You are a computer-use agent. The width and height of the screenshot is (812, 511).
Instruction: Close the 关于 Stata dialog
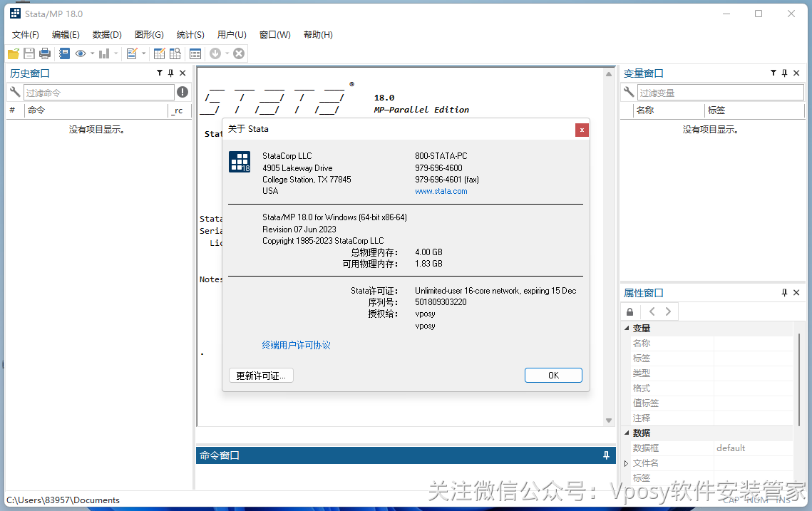[582, 130]
